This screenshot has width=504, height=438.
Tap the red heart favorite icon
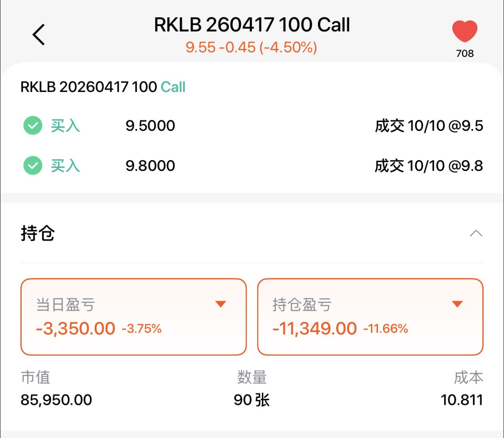coord(464,31)
